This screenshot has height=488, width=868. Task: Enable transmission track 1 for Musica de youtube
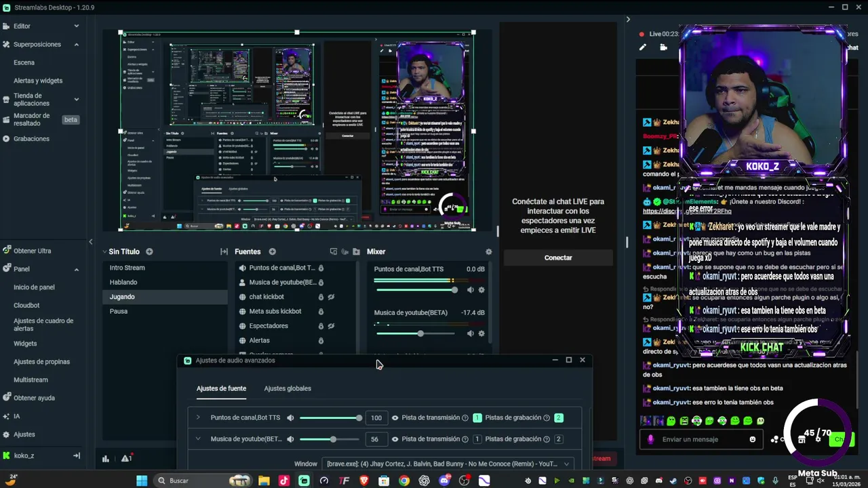[x=477, y=439]
